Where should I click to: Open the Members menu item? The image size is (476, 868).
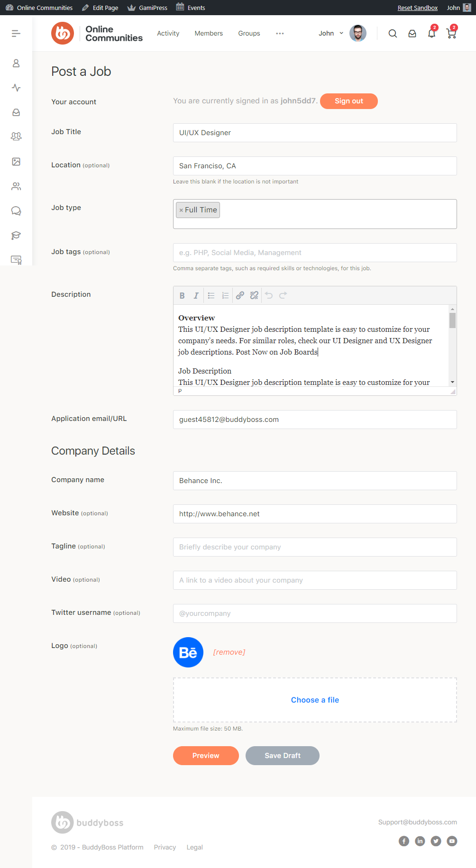pos(209,33)
